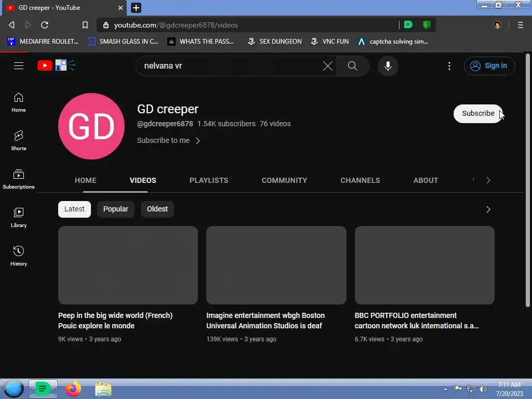Open the PLAYLISTS tab
The width and height of the screenshot is (532, 399).
click(x=209, y=180)
